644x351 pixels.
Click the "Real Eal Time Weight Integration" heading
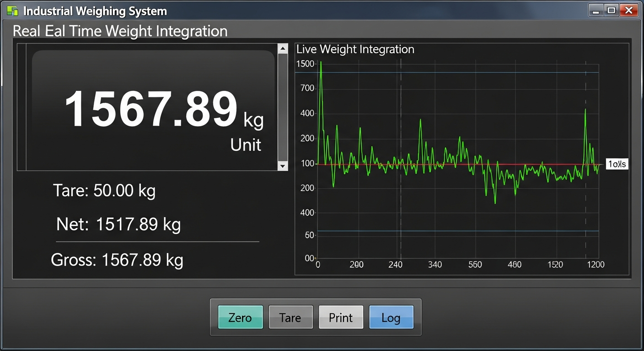[120, 31]
